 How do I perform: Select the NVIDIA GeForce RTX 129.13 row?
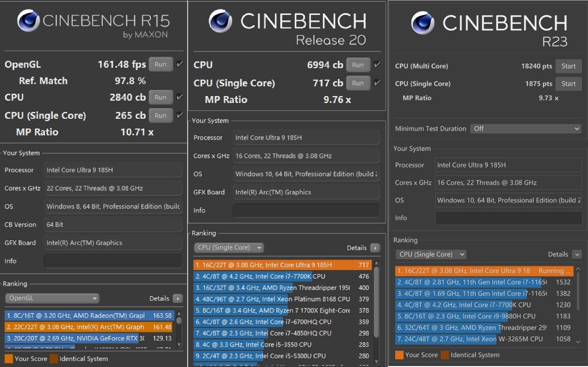(x=89, y=339)
